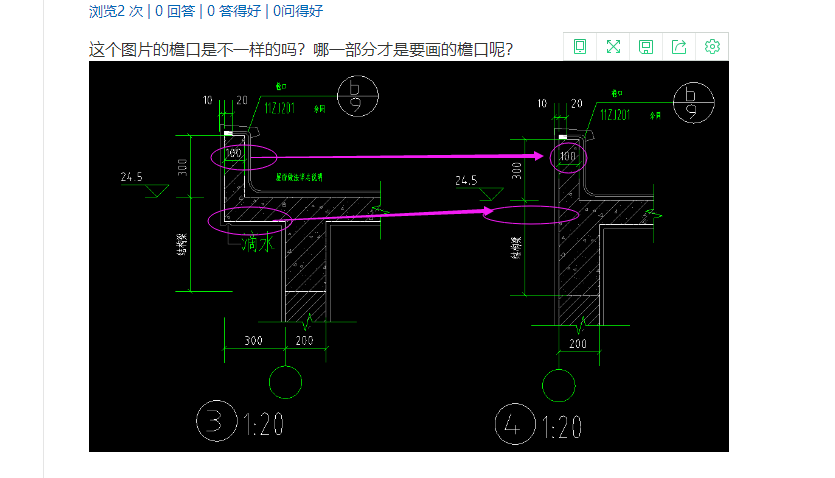Save the image using the floppy disk icon
The width and height of the screenshot is (835, 478).
646,47
